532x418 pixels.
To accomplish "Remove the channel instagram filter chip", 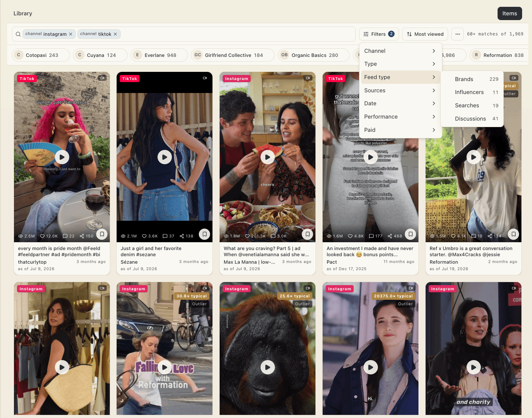I will (x=71, y=34).
